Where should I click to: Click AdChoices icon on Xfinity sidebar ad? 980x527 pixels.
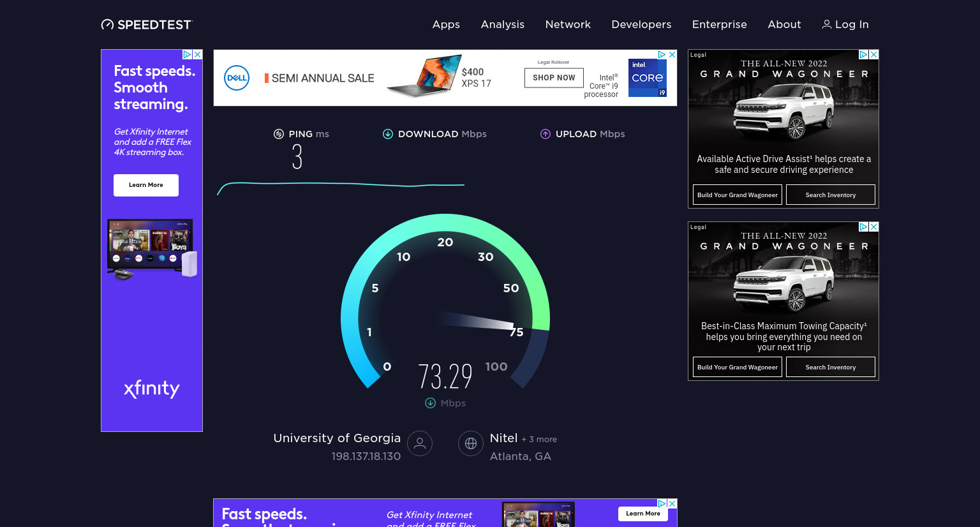click(188, 55)
